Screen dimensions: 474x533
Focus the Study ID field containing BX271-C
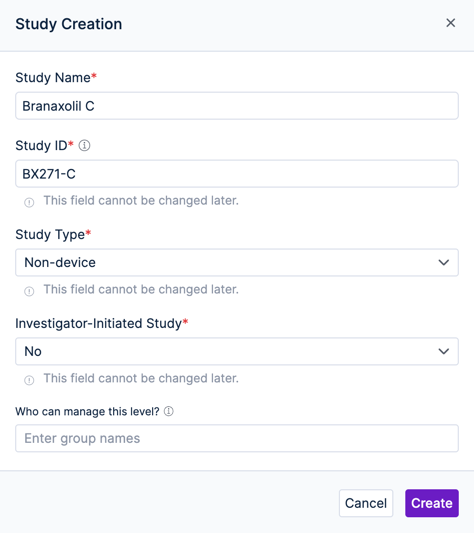(x=237, y=174)
